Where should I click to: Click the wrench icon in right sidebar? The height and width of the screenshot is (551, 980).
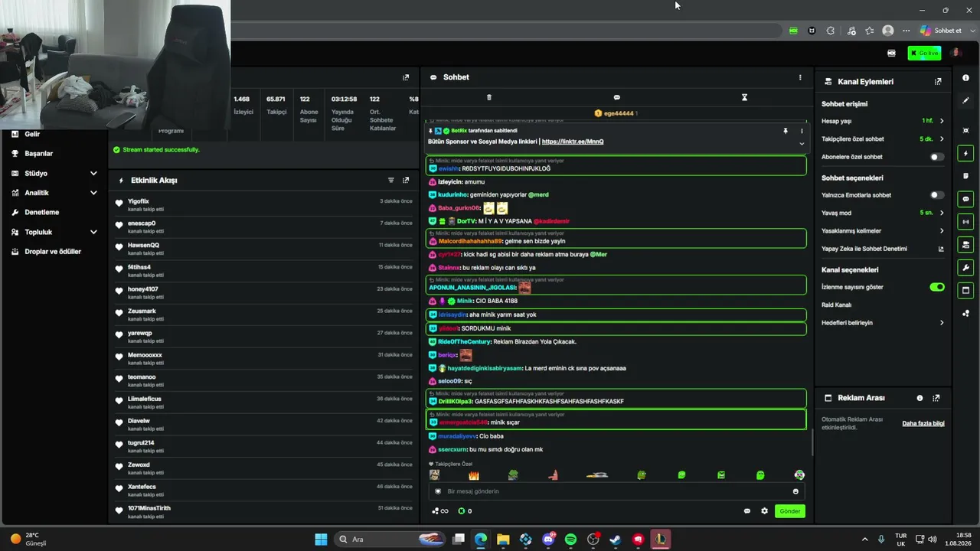(965, 268)
